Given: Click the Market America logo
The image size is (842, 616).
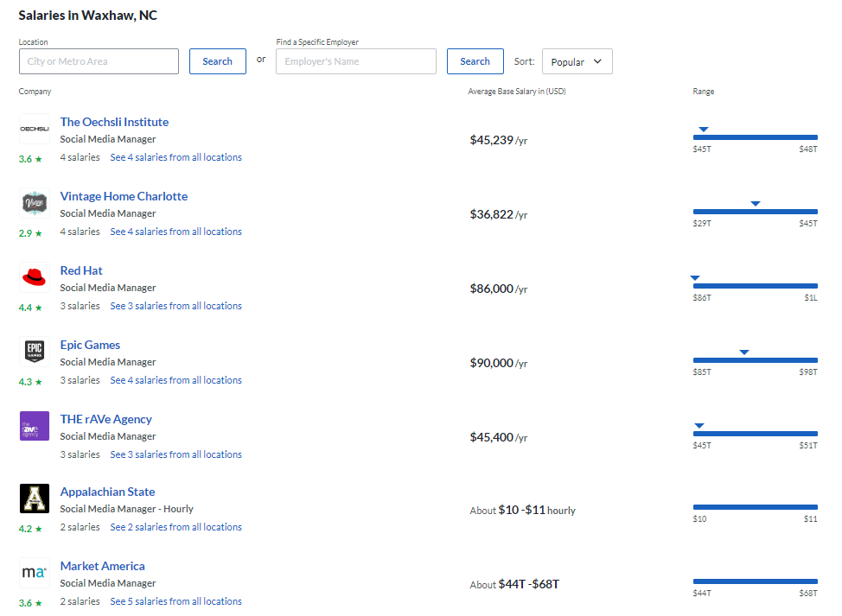Looking at the screenshot, I should 35,573.
